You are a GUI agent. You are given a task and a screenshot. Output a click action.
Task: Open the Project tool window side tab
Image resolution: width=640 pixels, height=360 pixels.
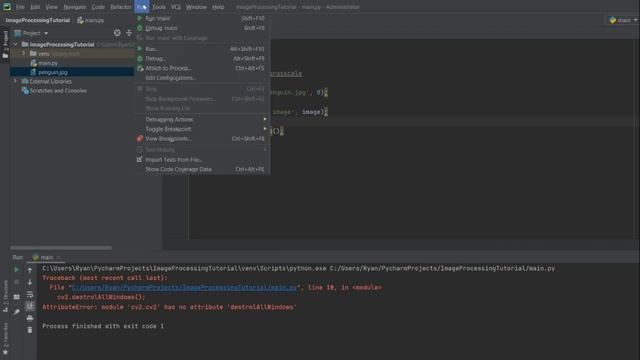click(5, 44)
